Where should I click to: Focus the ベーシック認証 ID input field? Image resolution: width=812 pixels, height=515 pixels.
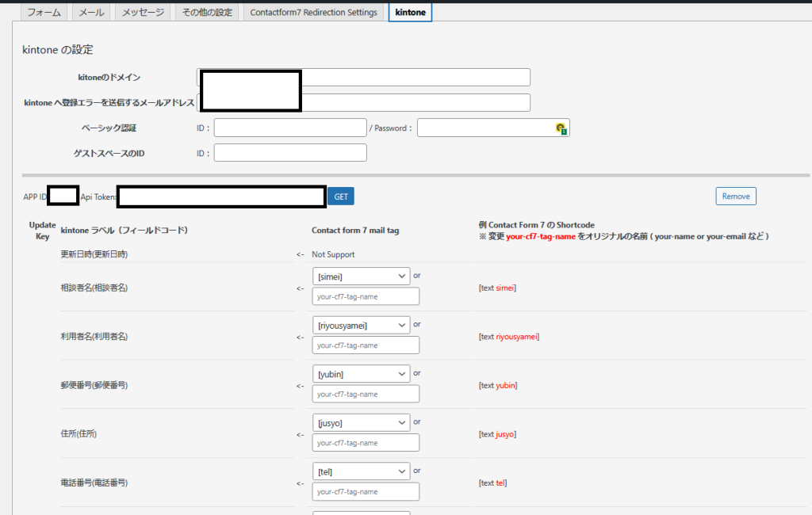pyautogui.click(x=289, y=128)
